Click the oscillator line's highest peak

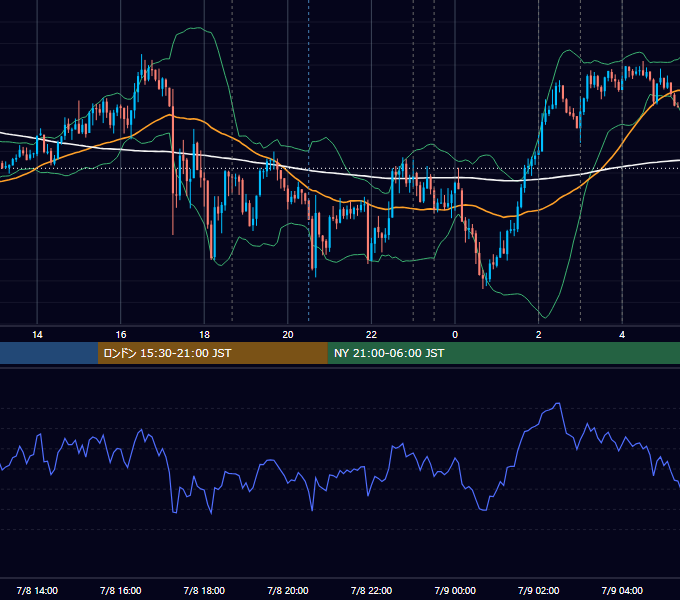(x=559, y=404)
